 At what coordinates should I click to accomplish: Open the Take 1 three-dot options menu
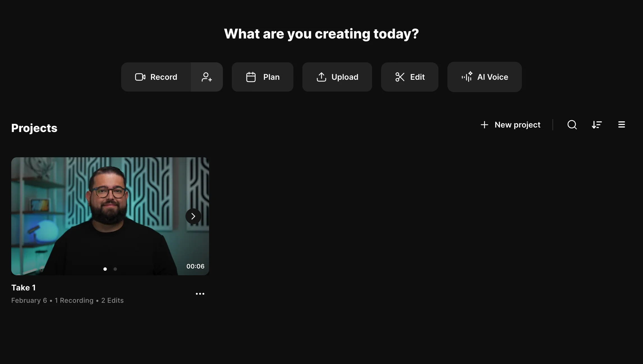coord(200,294)
